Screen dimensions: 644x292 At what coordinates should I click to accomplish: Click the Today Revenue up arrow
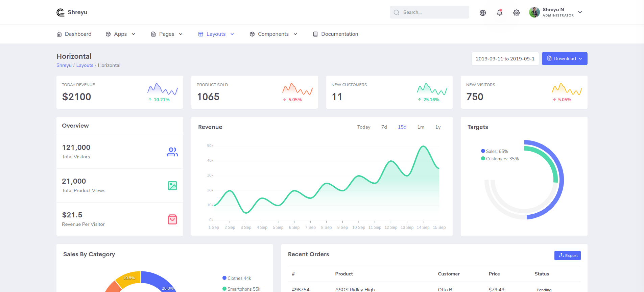(x=150, y=100)
